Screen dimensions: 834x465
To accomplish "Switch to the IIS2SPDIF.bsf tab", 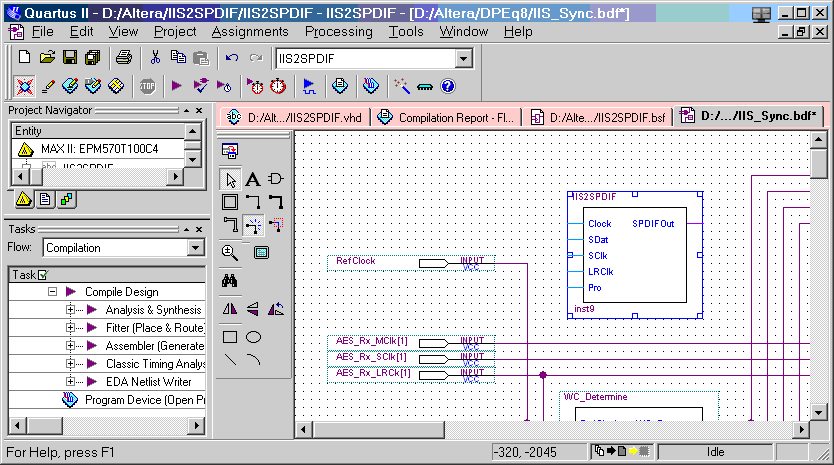I will tap(598, 117).
